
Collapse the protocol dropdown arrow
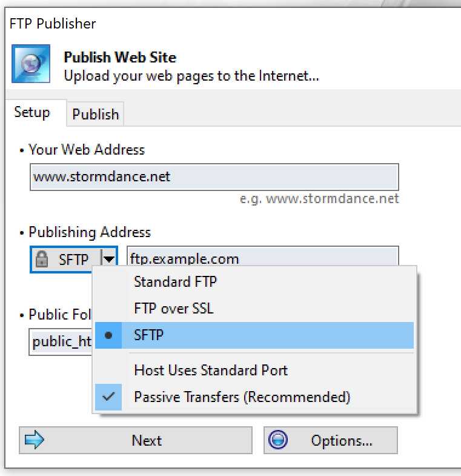(x=109, y=260)
